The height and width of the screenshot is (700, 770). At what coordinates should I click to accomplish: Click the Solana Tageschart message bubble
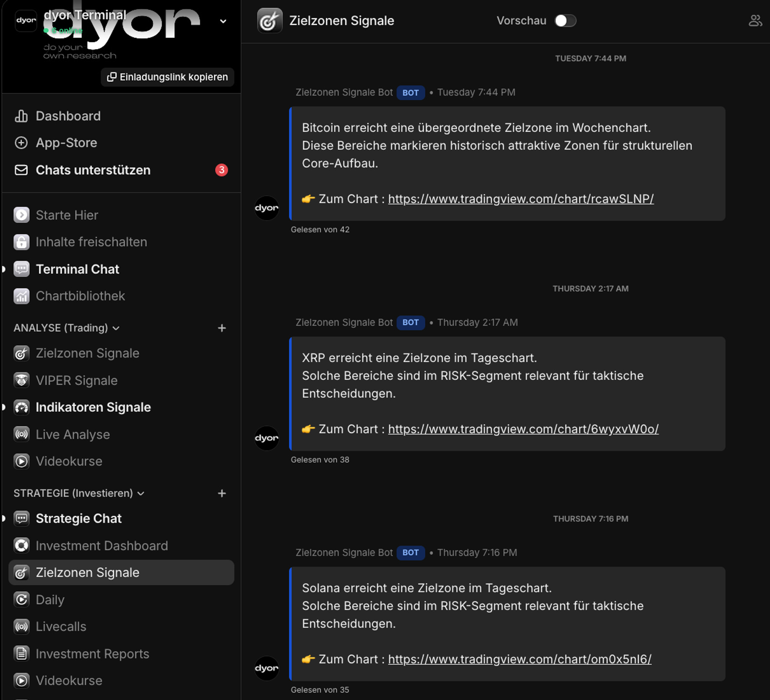tap(507, 624)
